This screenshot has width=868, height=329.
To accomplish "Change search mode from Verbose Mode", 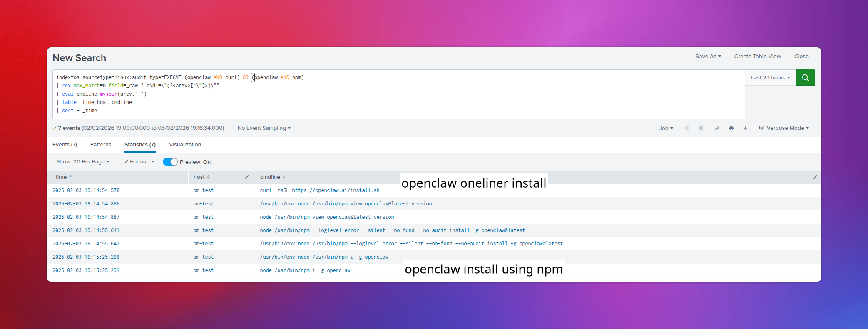I will (x=784, y=128).
